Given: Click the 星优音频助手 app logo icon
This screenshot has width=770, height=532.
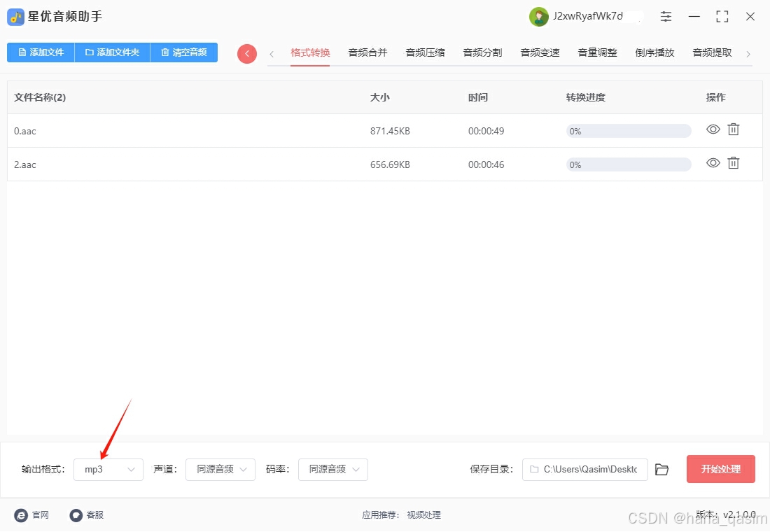Looking at the screenshot, I should (x=15, y=17).
